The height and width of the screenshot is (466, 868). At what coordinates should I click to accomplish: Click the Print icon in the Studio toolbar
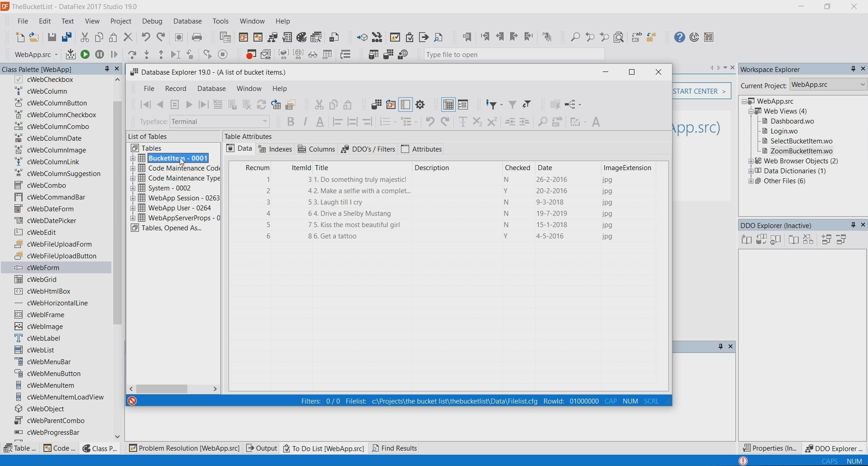[x=197, y=38]
